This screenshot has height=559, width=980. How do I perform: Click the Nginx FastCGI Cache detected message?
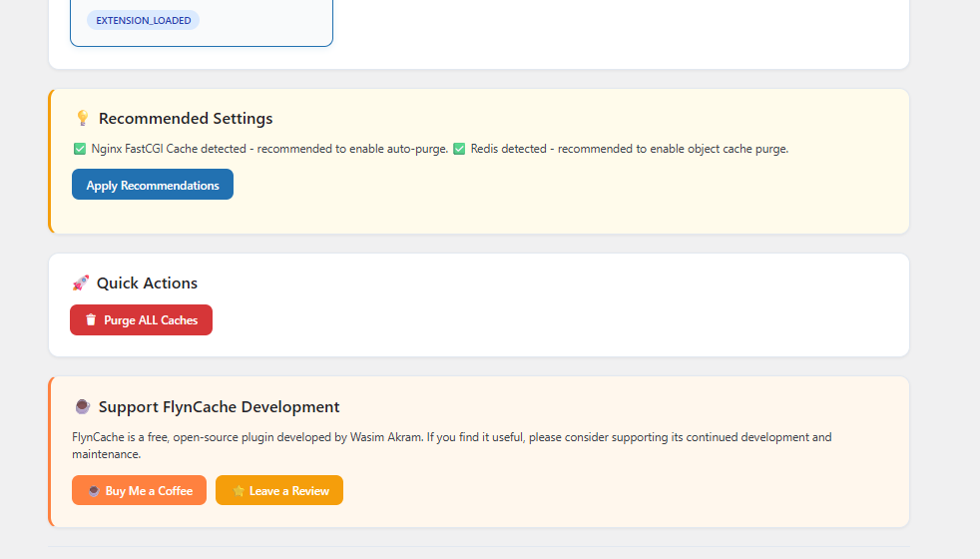(270, 149)
